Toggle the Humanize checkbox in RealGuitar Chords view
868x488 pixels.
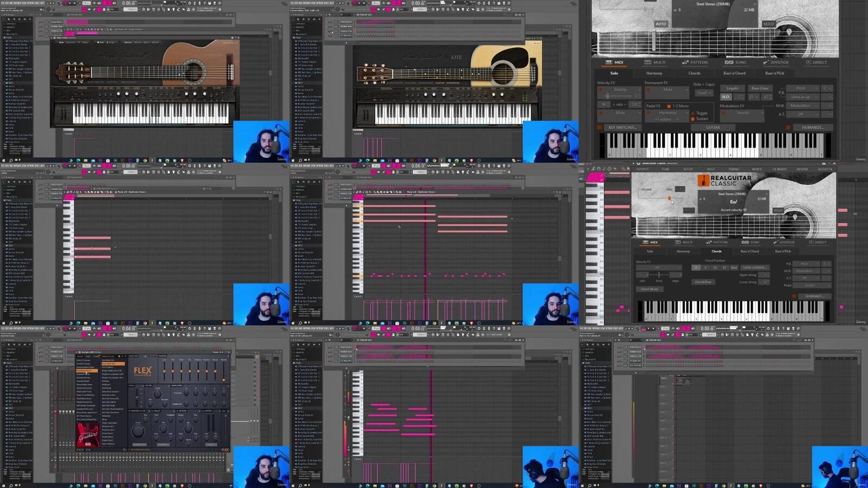[x=794, y=296]
